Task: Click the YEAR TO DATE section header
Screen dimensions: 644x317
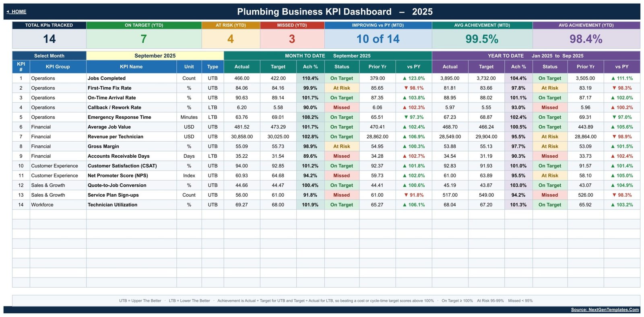Action: click(536, 56)
